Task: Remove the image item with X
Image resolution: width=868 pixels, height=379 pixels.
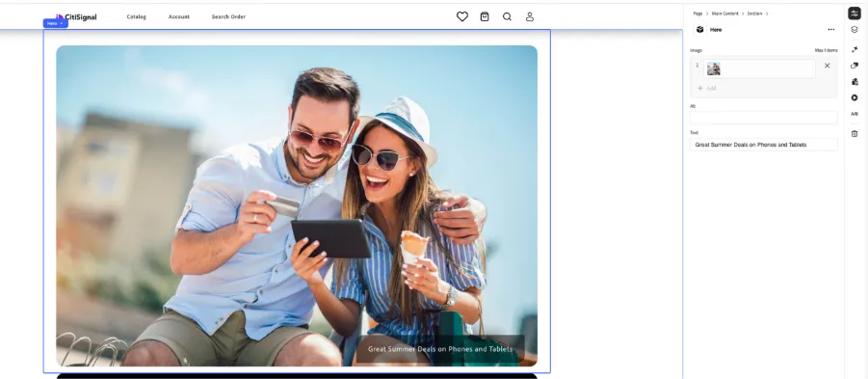Action: click(827, 66)
